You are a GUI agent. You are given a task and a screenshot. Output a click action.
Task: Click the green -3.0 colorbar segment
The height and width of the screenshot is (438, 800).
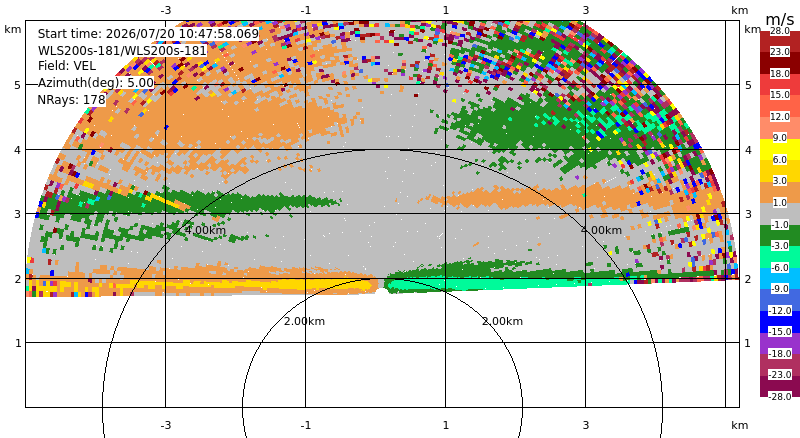click(780, 235)
